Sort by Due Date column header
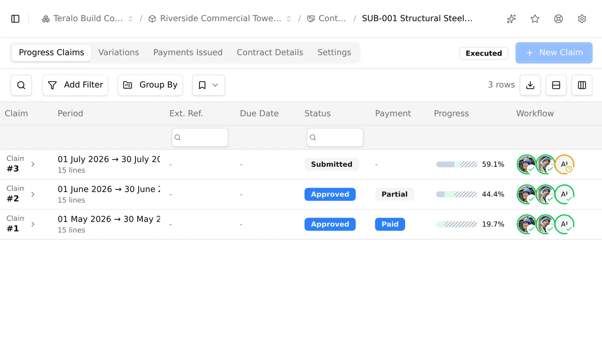The height and width of the screenshot is (364, 602). (x=259, y=114)
